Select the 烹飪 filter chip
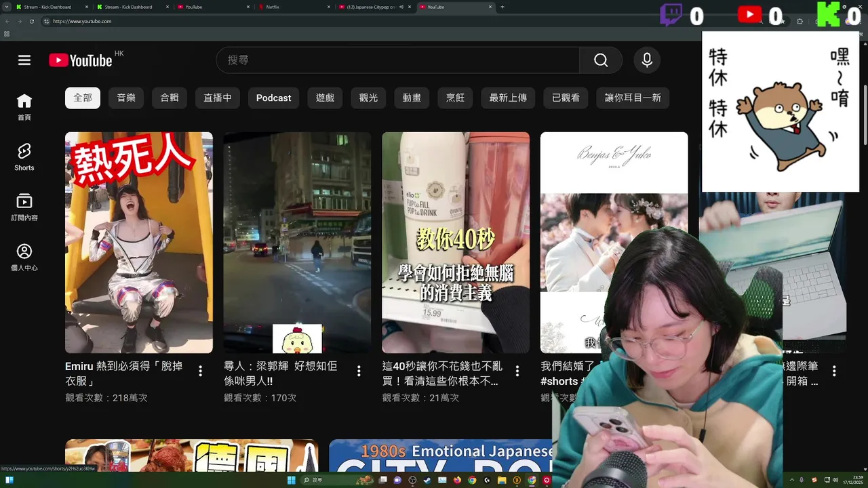 (x=455, y=98)
